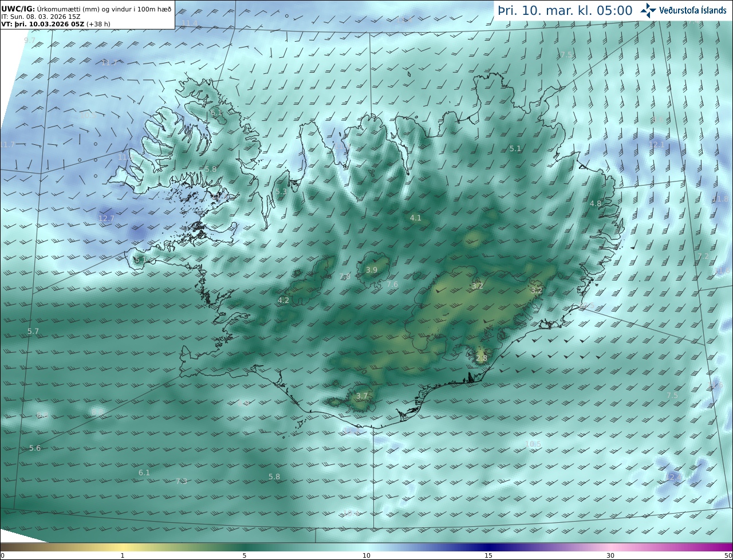Click the Veðurstofa Íslands name text
The width and height of the screenshot is (733, 560).
[693, 10]
